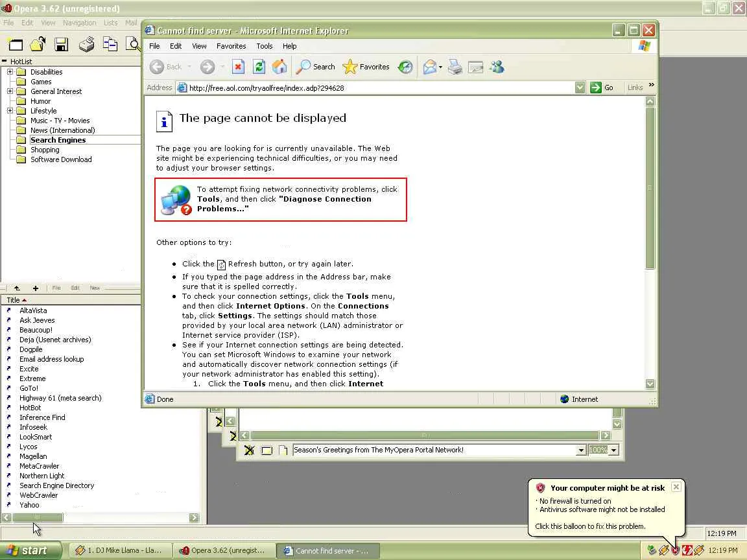Click the red Stop icon in Internet Explorer
747x560 pixels.
[x=238, y=67]
